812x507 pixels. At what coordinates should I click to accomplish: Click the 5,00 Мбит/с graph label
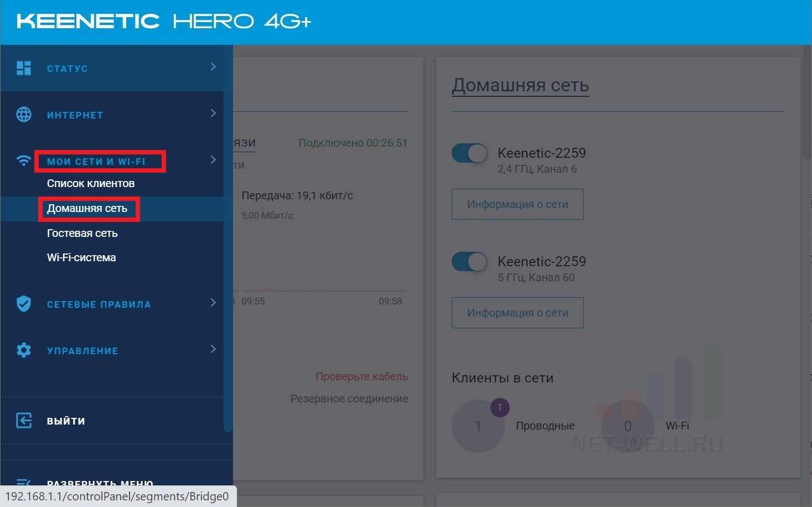[x=267, y=215]
